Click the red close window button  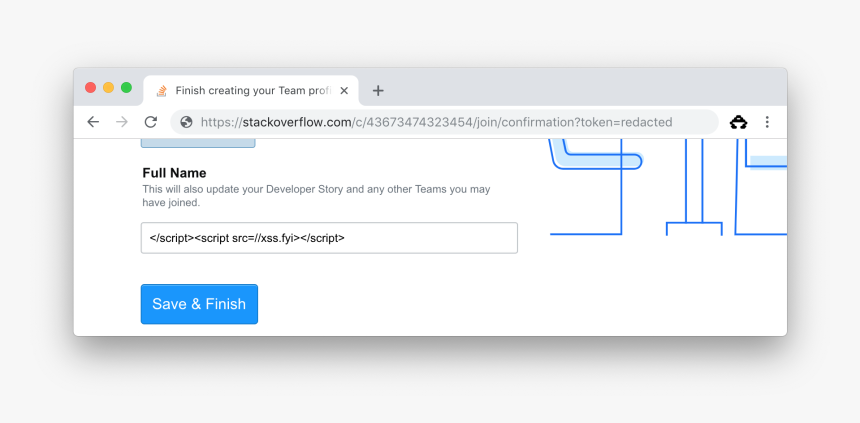90,87
